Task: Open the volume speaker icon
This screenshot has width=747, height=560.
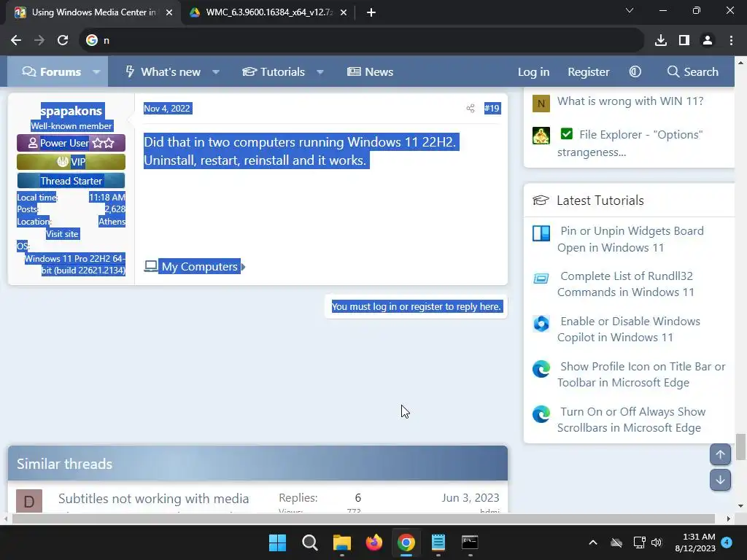Action: [657, 542]
